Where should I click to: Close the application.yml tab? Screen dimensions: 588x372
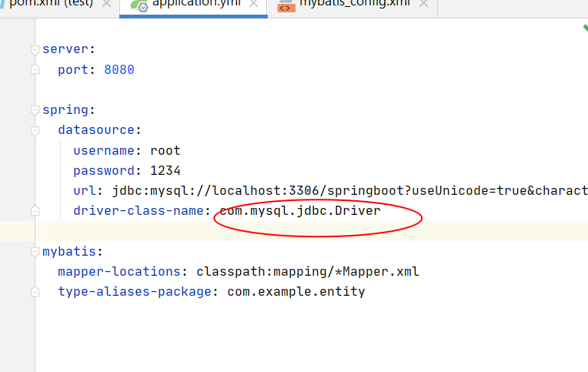[x=253, y=4]
